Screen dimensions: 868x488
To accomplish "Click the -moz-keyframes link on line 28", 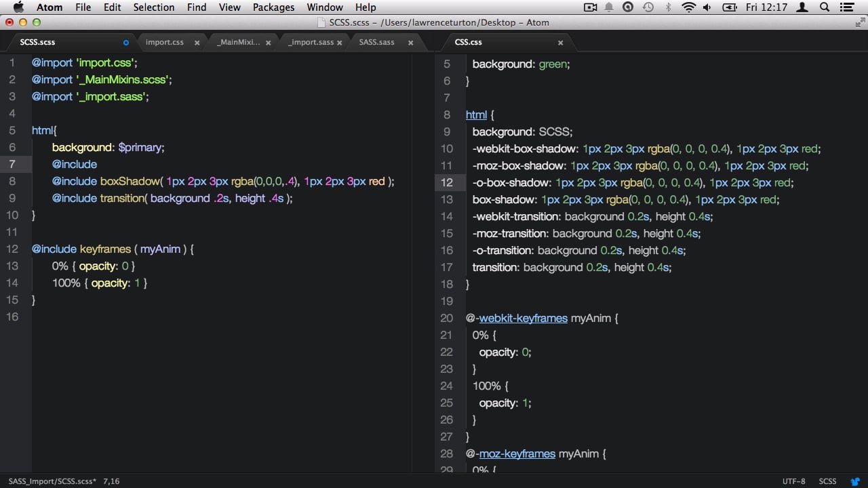I will [x=517, y=453].
